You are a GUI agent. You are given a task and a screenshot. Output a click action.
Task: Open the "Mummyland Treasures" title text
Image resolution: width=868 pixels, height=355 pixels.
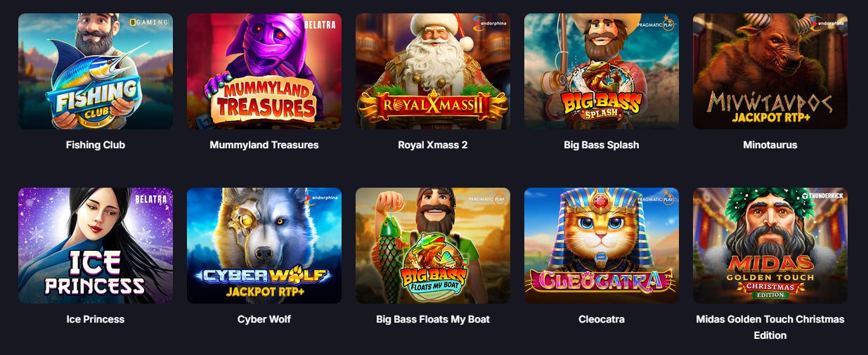click(264, 145)
